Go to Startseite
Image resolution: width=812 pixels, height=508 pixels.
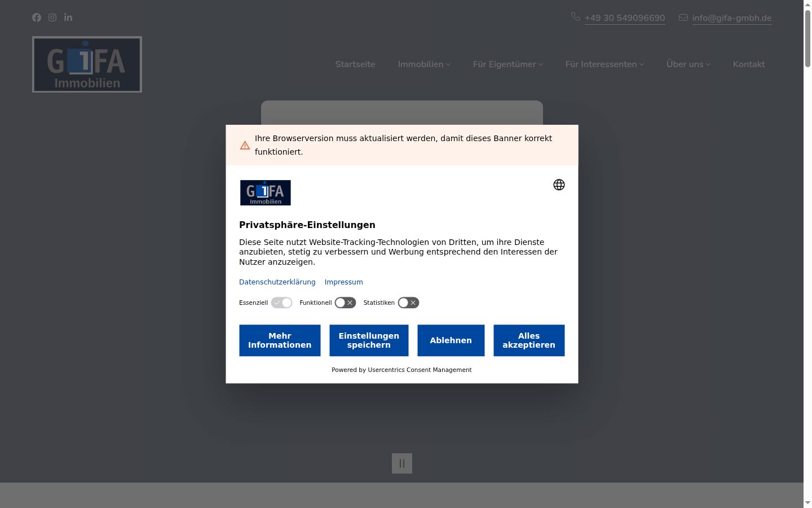(x=355, y=64)
